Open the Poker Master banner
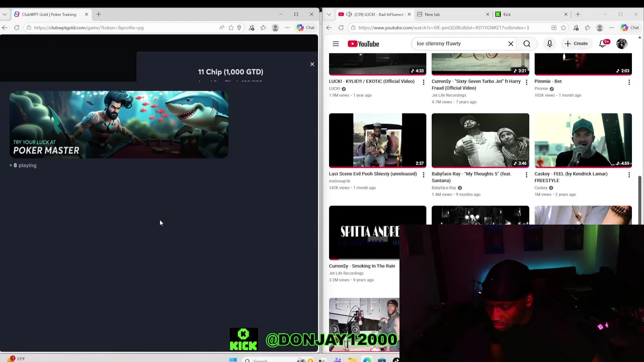 [119, 125]
